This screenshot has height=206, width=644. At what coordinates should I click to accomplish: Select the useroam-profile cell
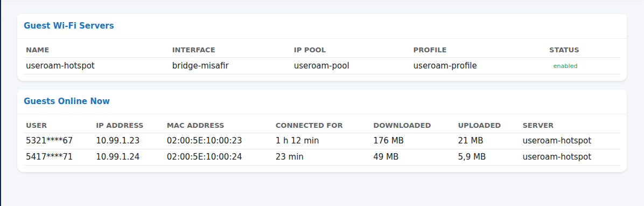pyautogui.click(x=445, y=65)
